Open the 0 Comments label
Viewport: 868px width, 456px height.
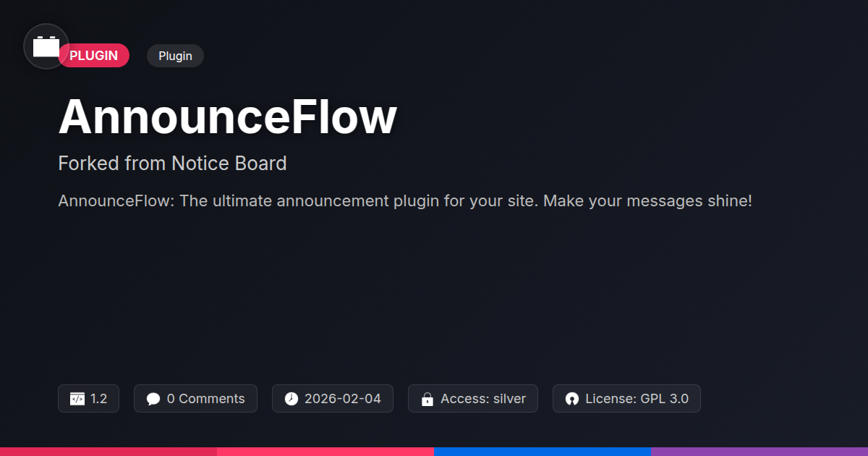[x=205, y=399]
